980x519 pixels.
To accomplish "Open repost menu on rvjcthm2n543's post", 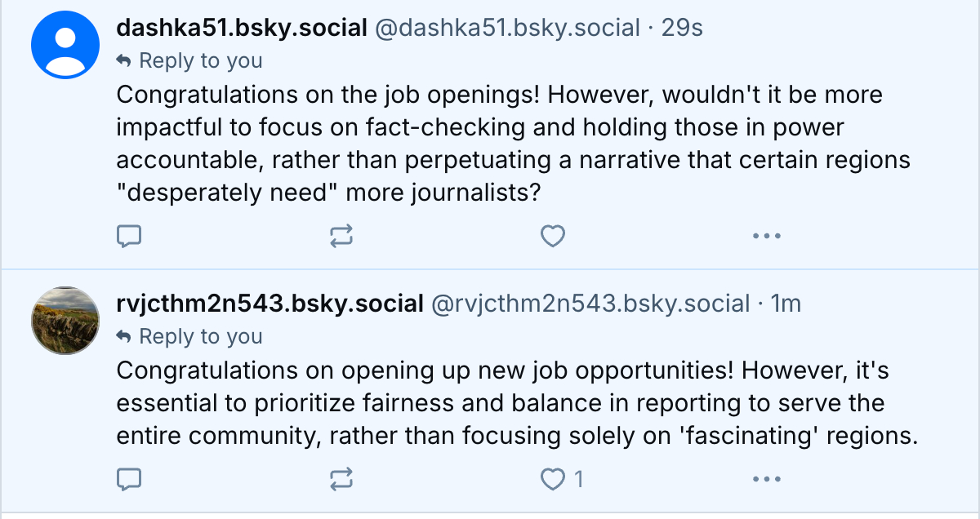I will (x=341, y=479).
